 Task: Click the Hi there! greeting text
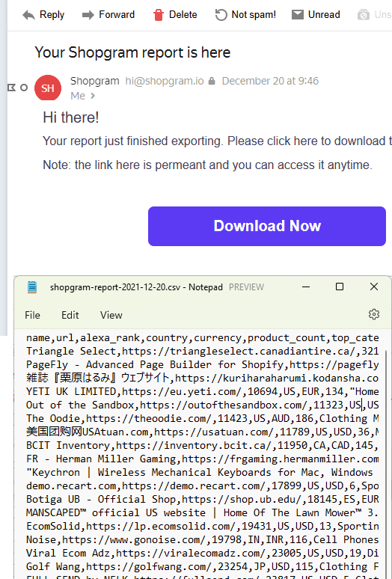pos(71,117)
